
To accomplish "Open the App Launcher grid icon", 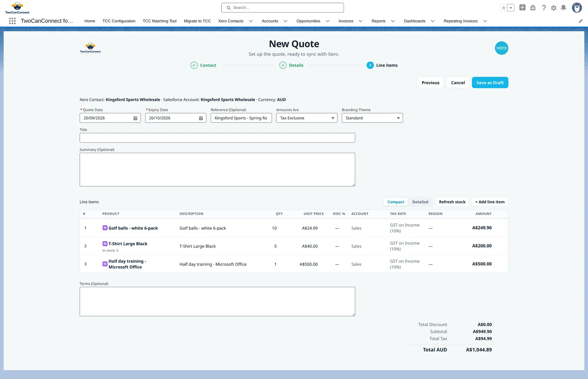I will coord(12,21).
